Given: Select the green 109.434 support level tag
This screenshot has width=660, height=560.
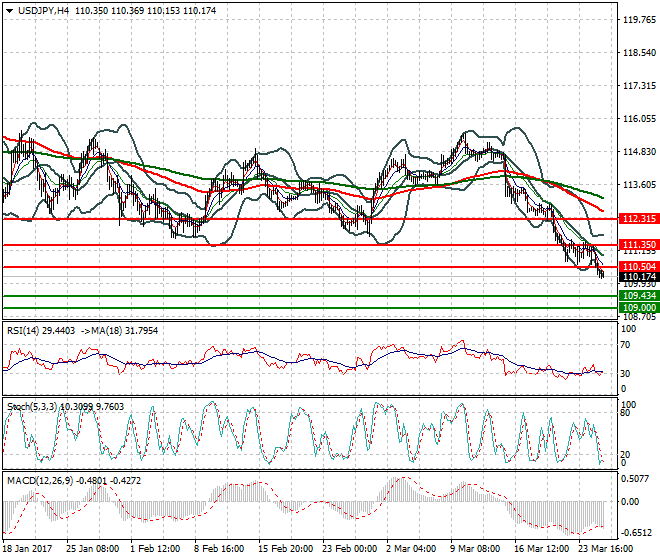Looking at the screenshot, I should pos(638,296).
